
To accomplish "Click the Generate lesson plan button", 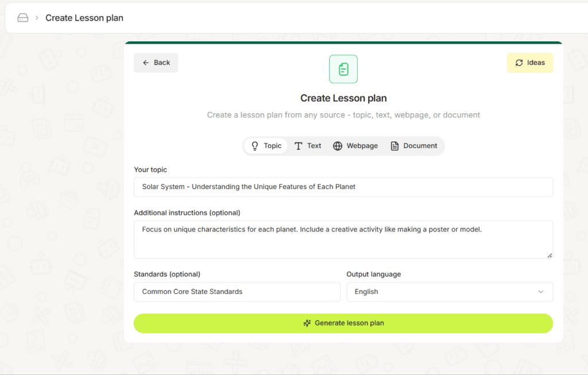I will [x=343, y=323].
